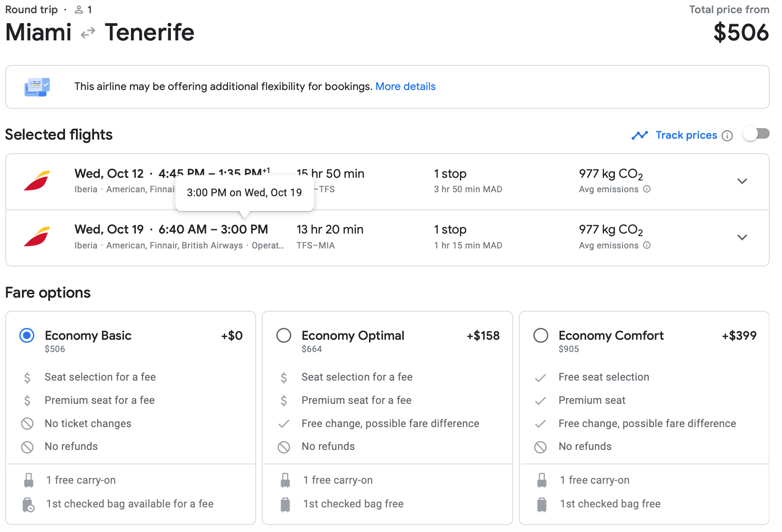Click the return flight 6:40 AM time
Image resolution: width=782 pixels, height=532 pixels.
[182, 230]
